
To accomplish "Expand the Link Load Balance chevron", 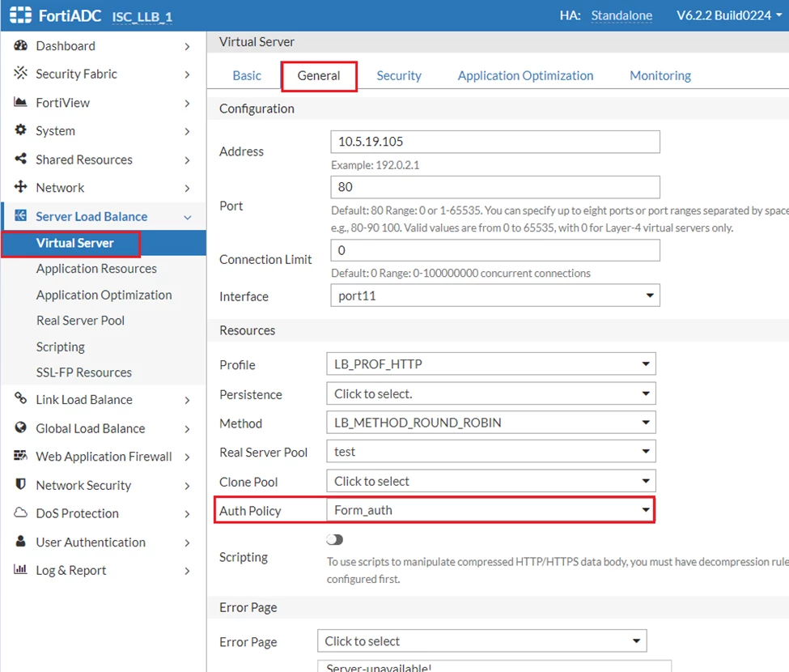I will [x=187, y=400].
